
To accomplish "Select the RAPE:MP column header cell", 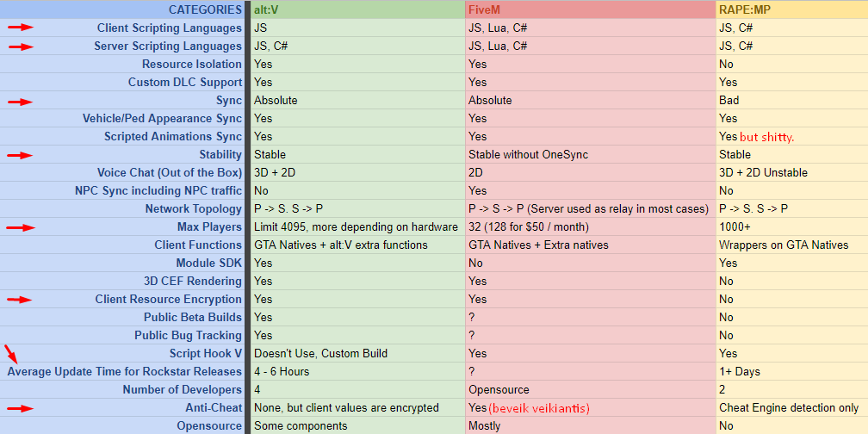I will coord(791,9).
